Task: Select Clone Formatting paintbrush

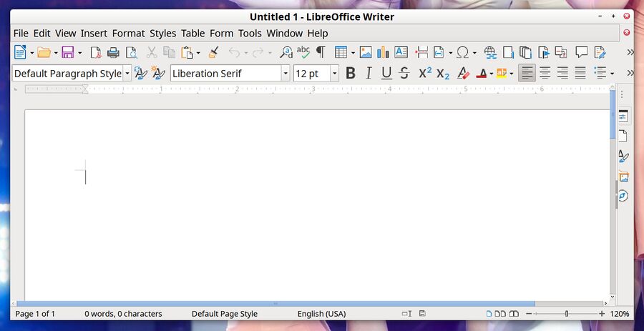Action: (x=213, y=52)
